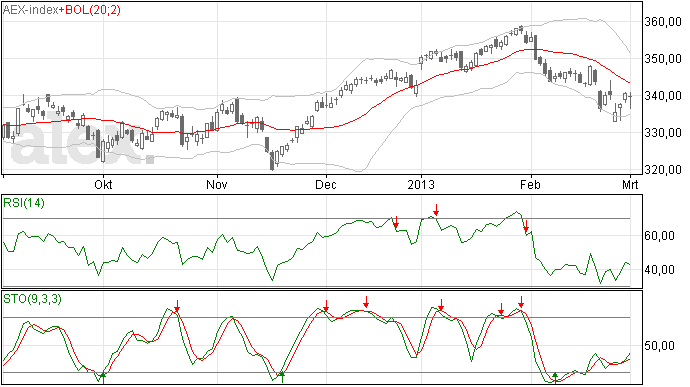Click the Okt date axis label
Image resolution: width=690 pixels, height=387 pixels.
point(103,184)
